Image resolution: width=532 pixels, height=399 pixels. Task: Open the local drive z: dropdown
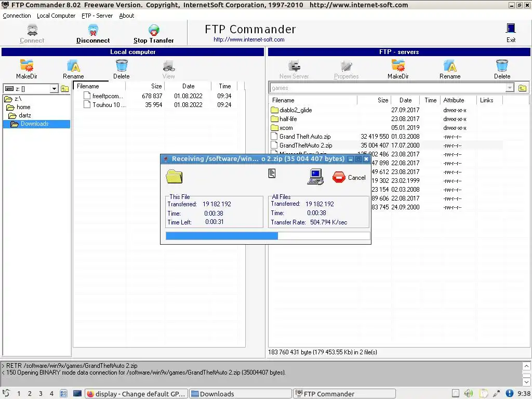pos(54,89)
